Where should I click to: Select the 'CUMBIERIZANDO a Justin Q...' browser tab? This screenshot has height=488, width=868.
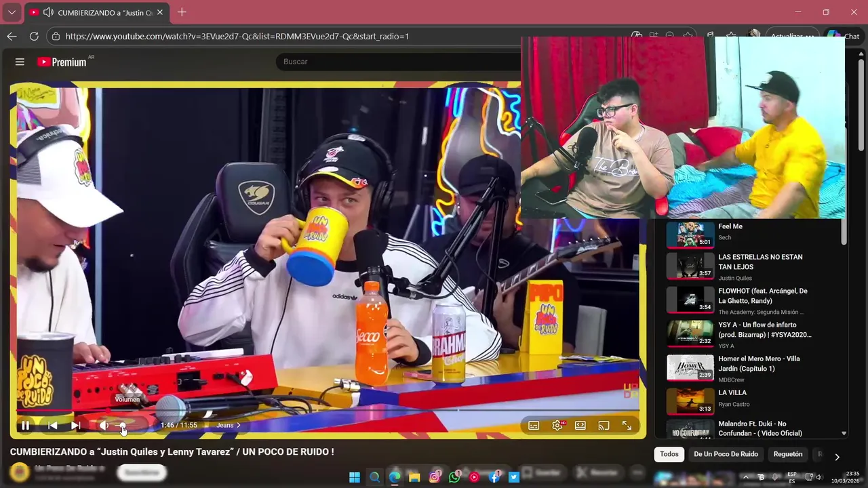[x=96, y=12]
